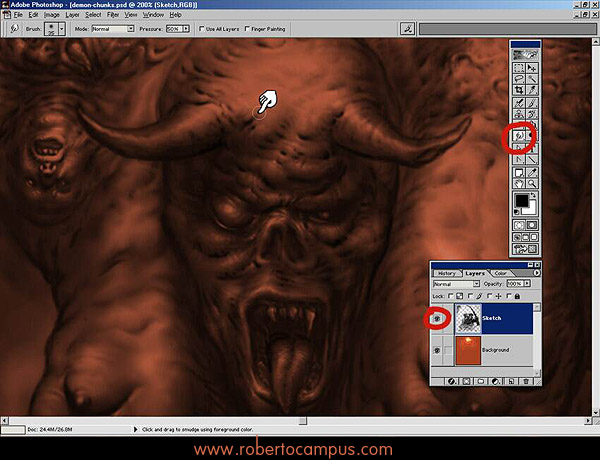
Task: Open the layer Opacity slider arrow
Action: (x=527, y=284)
